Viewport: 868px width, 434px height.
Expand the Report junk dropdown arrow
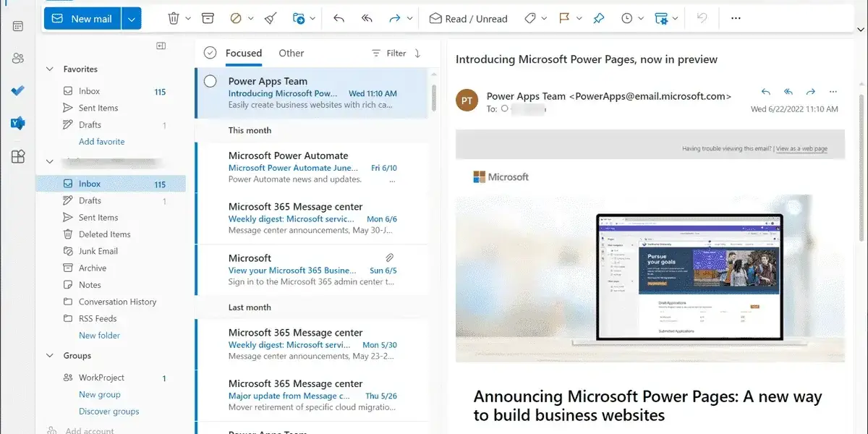pyautogui.click(x=250, y=19)
